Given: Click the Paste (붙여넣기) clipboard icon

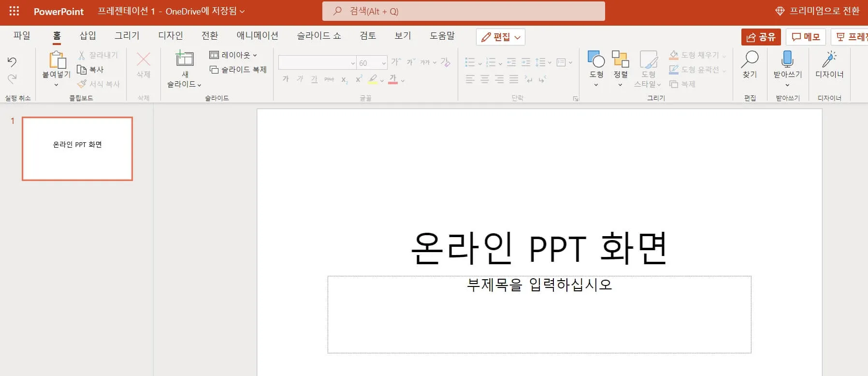Looking at the screenshot, I should coord(57,60).
